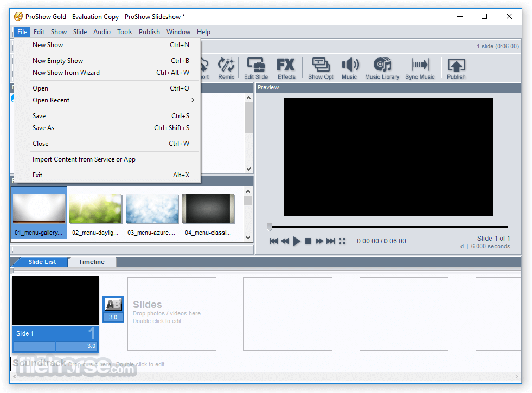Viewport: 532px width, 393px height.
Task: Open the Tools menu
Action: pyautogui.click(x=125, y=32)
